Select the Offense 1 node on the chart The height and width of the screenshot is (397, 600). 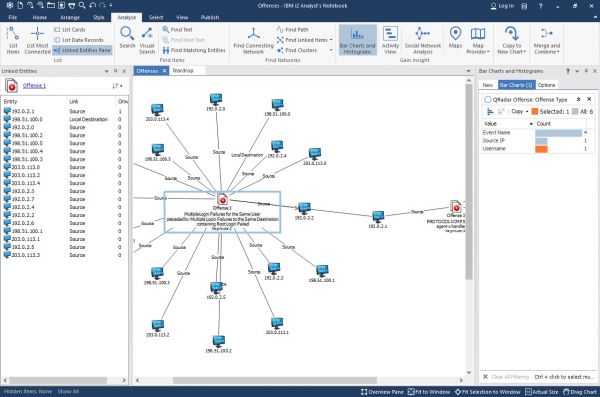point(222,199)
